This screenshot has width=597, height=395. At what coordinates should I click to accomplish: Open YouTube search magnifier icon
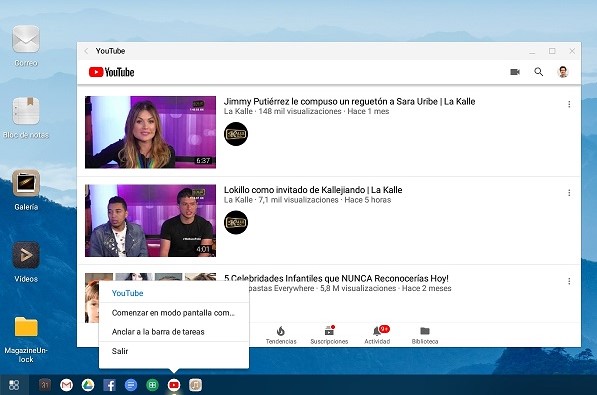pyautogui.click(x=538, y=72)
